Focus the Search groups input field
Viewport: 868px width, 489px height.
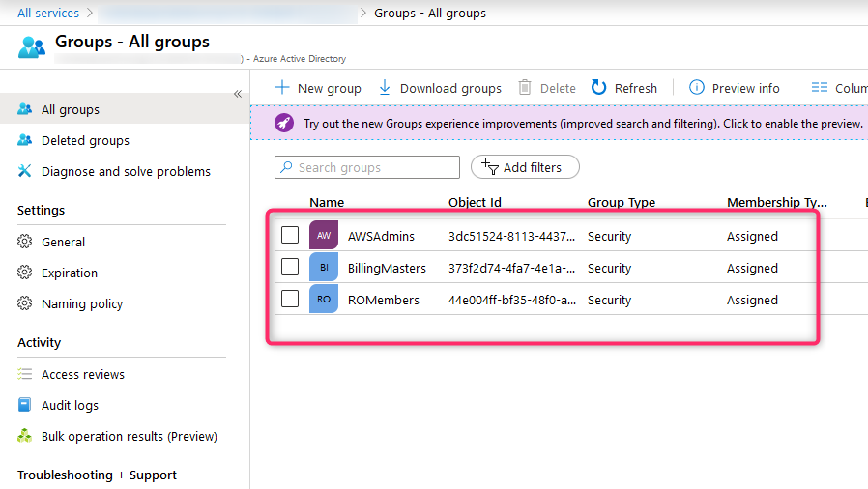[x=367, y=167]
